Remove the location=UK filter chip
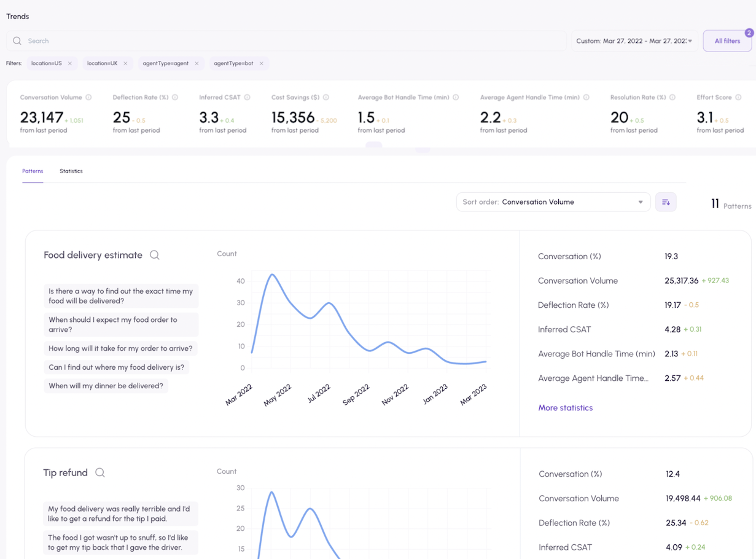The image size is (756, 559). coord(125,63)
